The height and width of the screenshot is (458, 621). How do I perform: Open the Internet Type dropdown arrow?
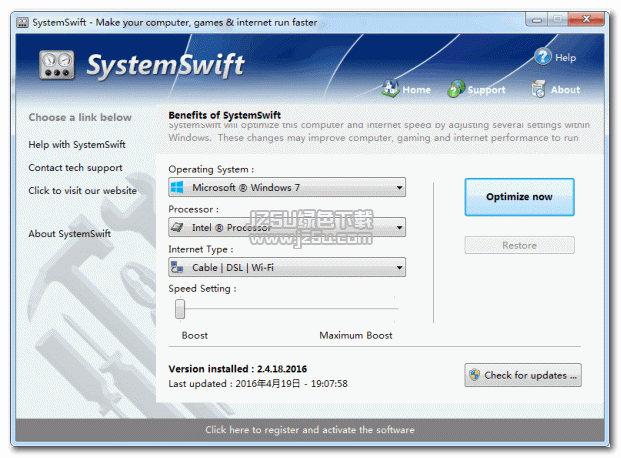[x=399, y=267]
